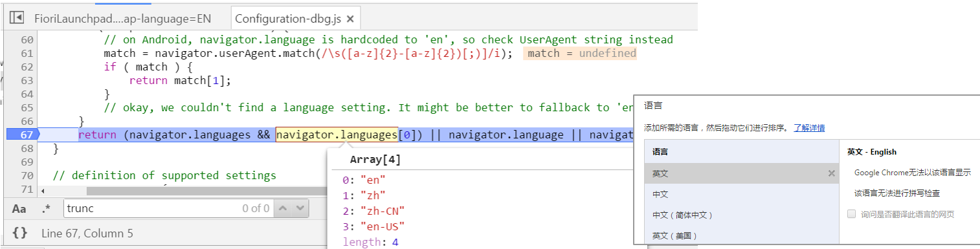Select 英文 in the language list

741,173
